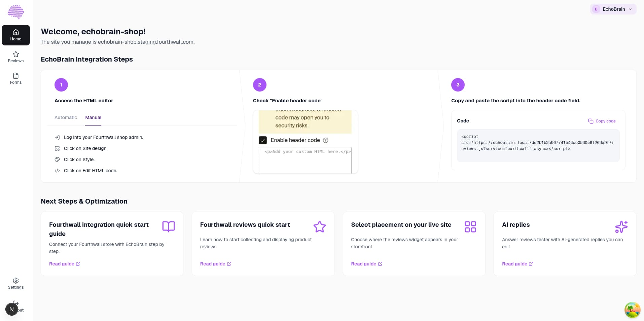The image size is (644, 321).
Task: Click the "Welcome, echobrain-shop!" heading
Action: [93, 32]
